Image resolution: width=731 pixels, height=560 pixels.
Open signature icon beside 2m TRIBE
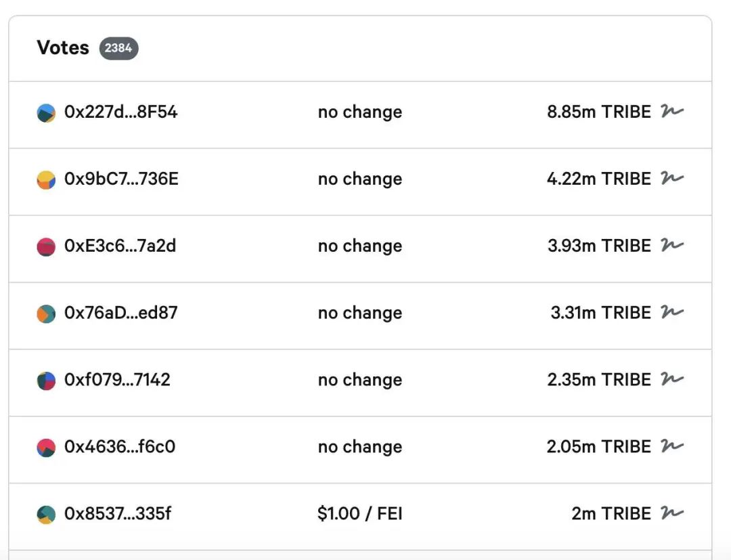click(672, 513)
